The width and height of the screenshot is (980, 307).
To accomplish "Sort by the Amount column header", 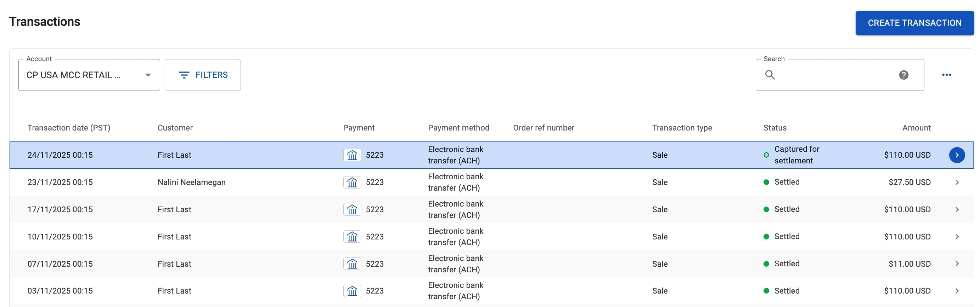I will [x=916, y=128].
